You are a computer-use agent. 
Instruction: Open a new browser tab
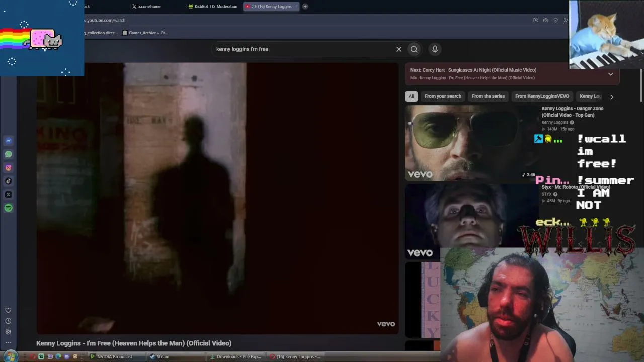point(305,7)
